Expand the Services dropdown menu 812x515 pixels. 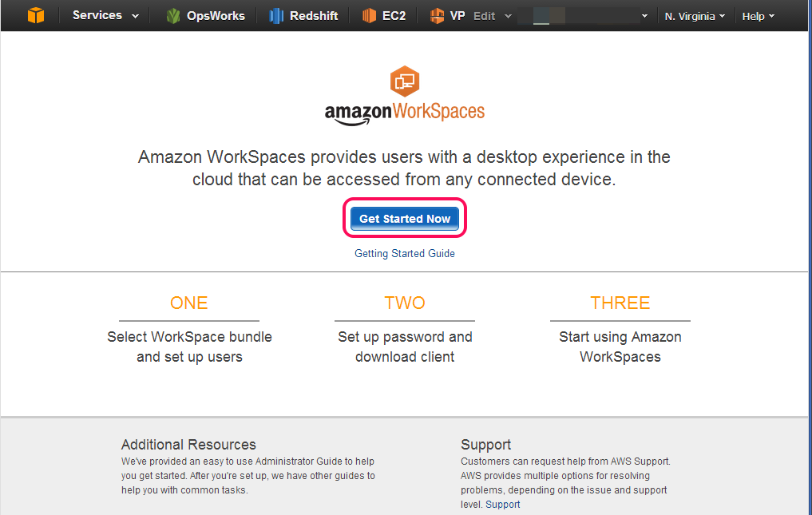pos(105,15)
